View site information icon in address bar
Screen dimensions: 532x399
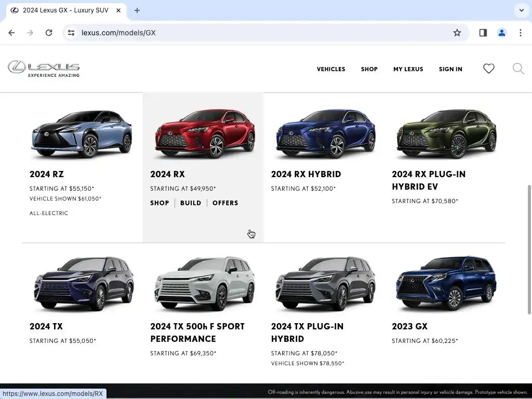(x=71, y=33)
